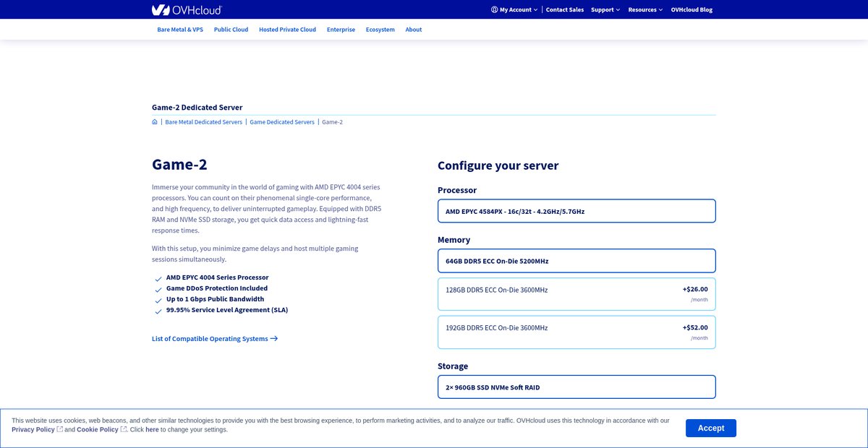
Task: Click the OVHcloud logo
Action: pyautogui.click(x=187, y=9)
